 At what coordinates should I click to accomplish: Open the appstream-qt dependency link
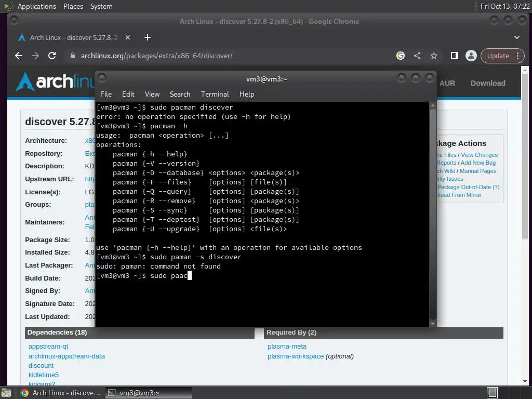pyautogui.click(x=48, y=347)
